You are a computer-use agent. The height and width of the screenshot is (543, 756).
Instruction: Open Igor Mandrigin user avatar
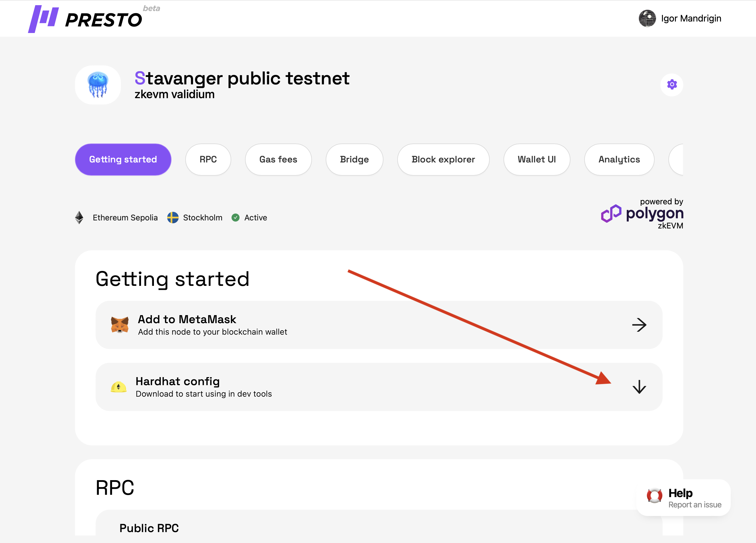647,18
